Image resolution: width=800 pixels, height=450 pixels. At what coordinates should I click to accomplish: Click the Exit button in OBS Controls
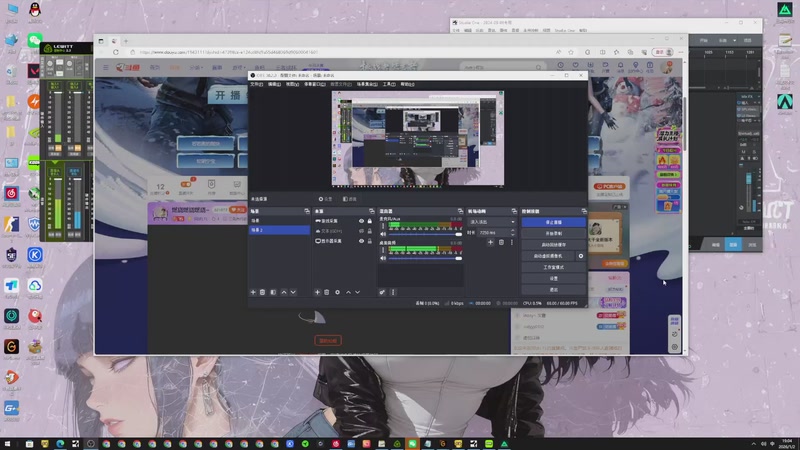[554, 290]
